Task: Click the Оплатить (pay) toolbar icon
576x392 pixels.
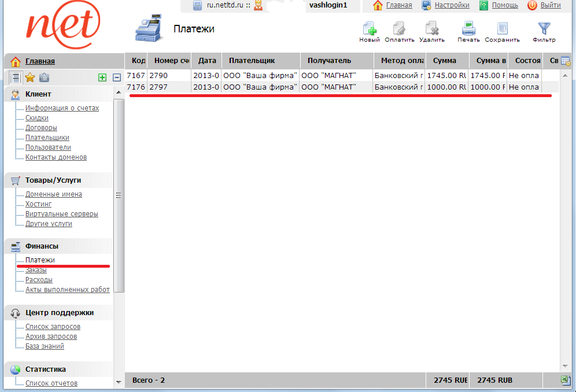Action: [400, 29]
